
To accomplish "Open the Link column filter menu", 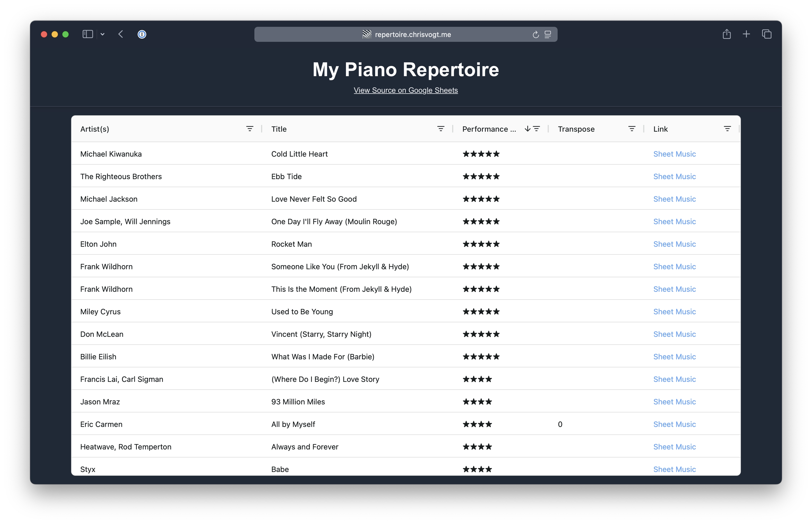I will tap(727, 129).
